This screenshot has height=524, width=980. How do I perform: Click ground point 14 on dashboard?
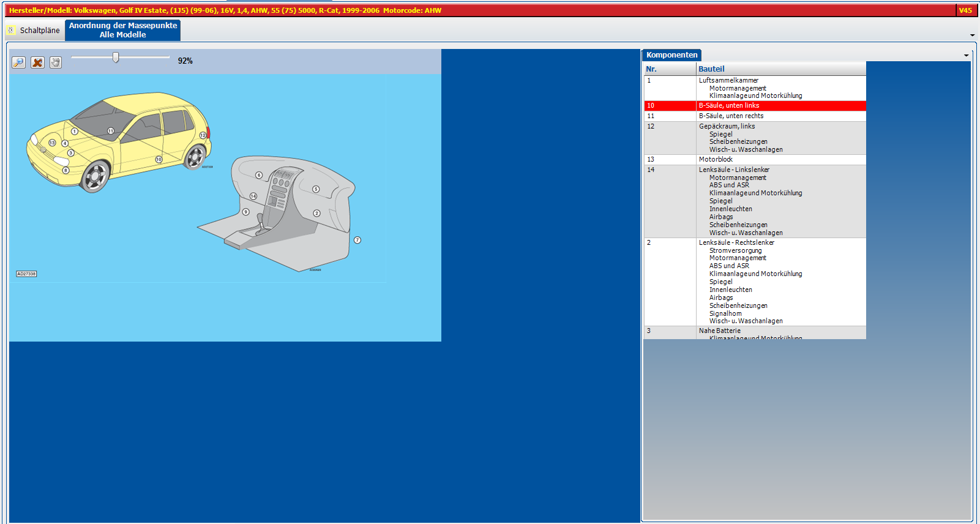click(253, 196)
